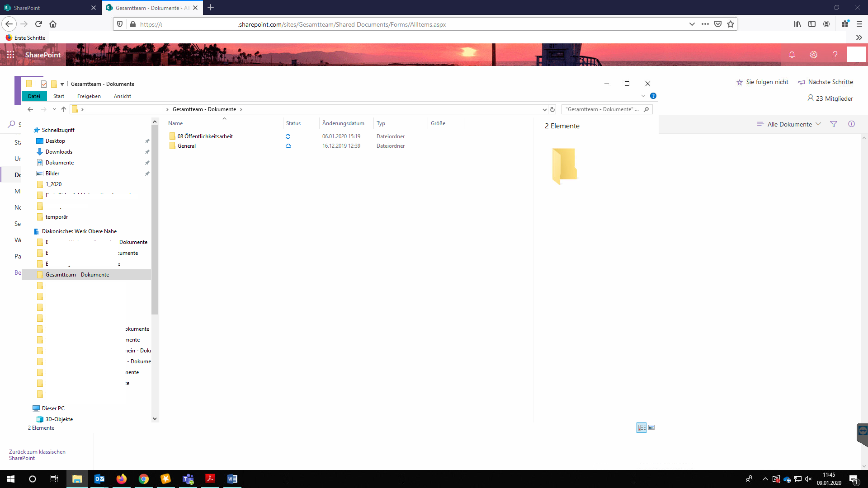Open the Freigeben ribbon tab
The width and height of the screenshot is (868, 488).
[x=89, y=96]
